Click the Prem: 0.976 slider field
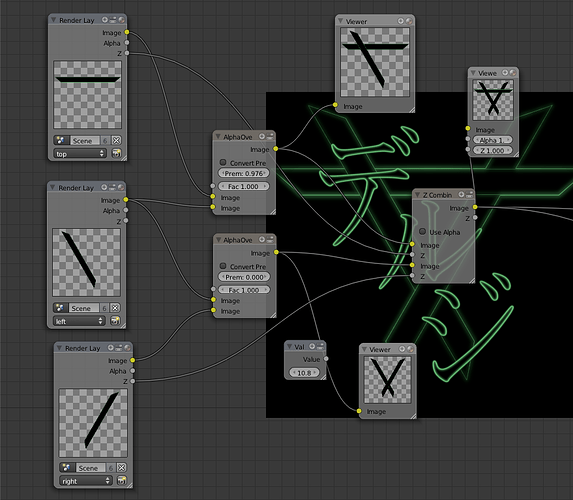 244,173
